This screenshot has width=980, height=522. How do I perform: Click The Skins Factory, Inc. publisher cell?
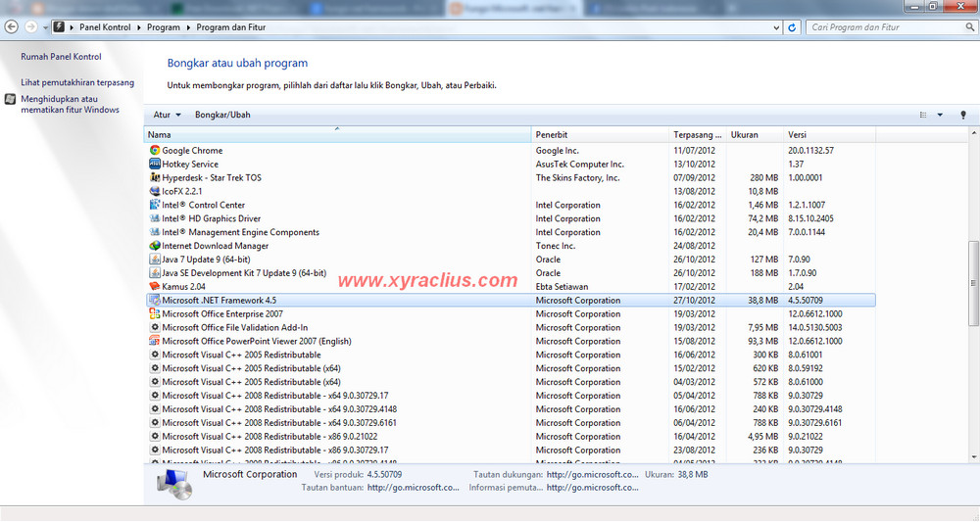tap(577, 178)
